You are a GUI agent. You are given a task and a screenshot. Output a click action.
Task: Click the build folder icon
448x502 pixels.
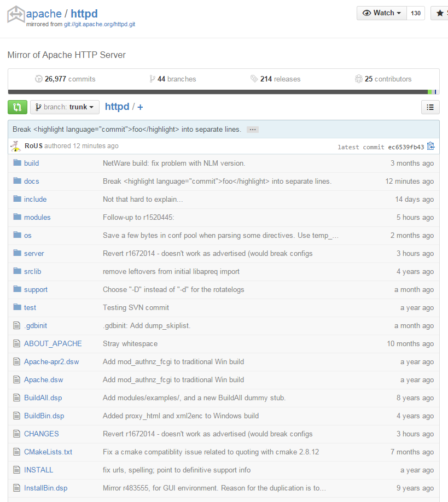coord(18,162)
